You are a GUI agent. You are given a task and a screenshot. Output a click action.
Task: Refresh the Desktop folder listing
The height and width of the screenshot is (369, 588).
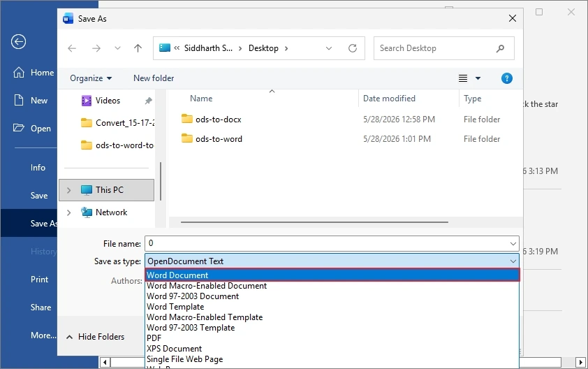pyautogui.click(x=353, y=48)
